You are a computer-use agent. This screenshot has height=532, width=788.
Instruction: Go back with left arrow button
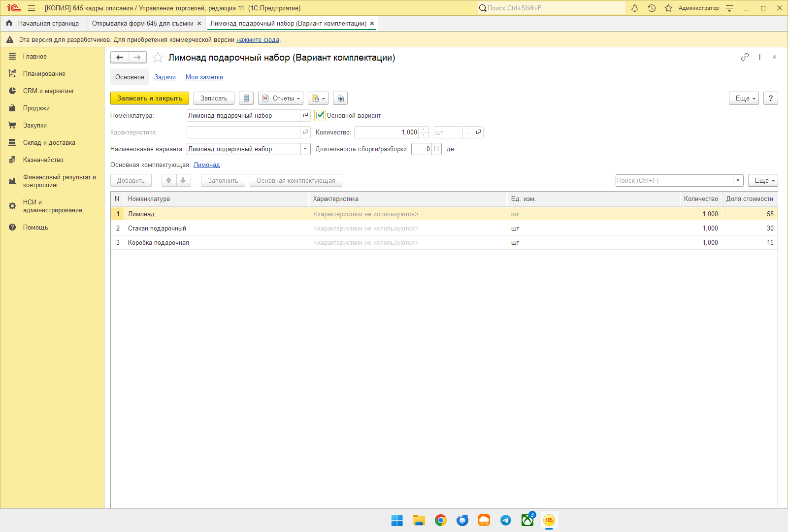tap(120, 58)
